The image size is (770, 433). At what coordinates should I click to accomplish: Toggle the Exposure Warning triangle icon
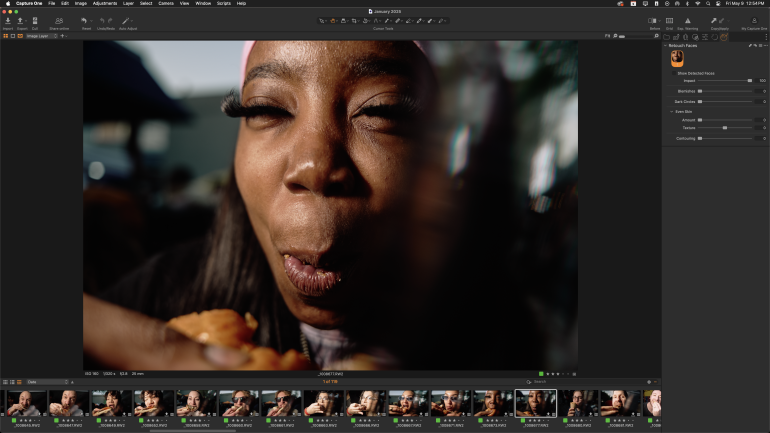688,21
